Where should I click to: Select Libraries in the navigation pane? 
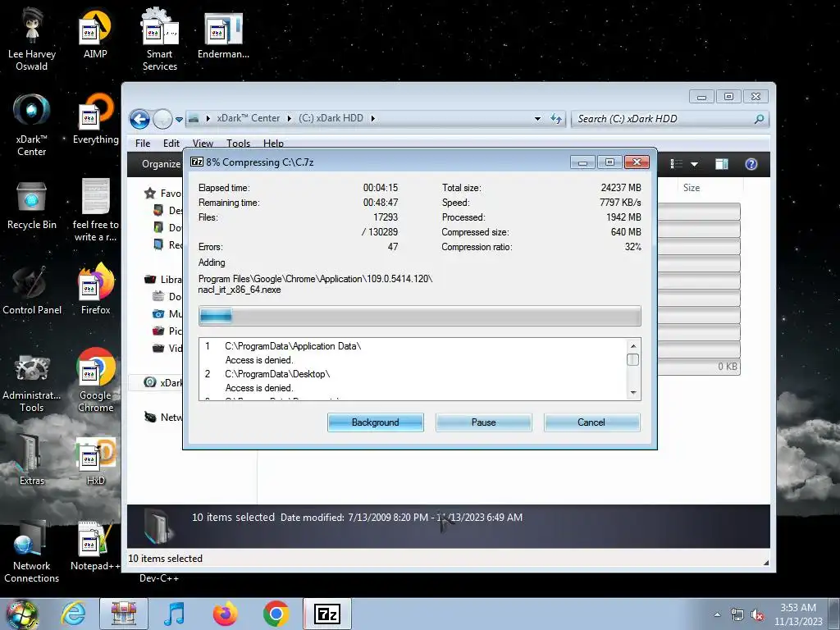pos(163,279)
